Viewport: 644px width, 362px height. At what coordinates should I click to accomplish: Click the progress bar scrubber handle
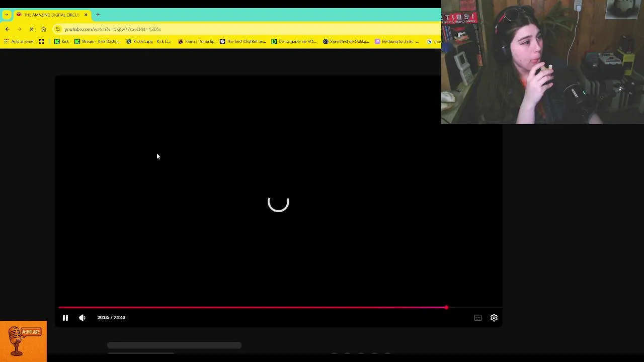tap(446, 307)
